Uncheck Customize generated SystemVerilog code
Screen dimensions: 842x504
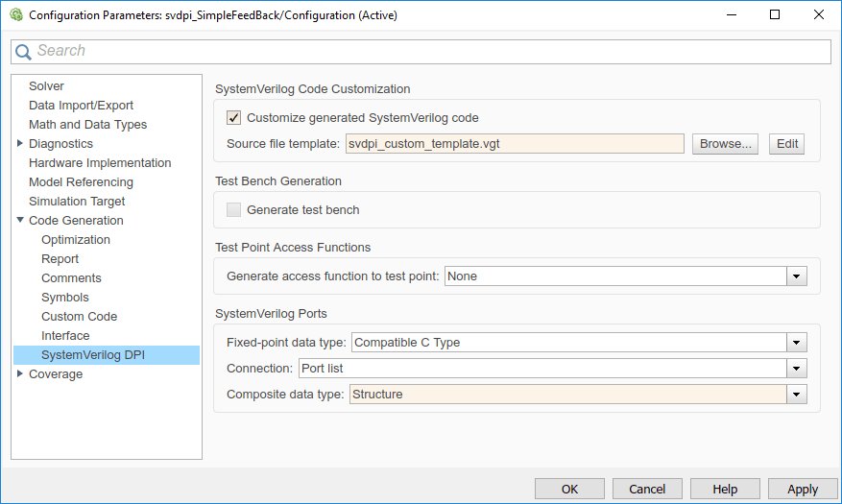pyautogui.click(x=233, y=118)
